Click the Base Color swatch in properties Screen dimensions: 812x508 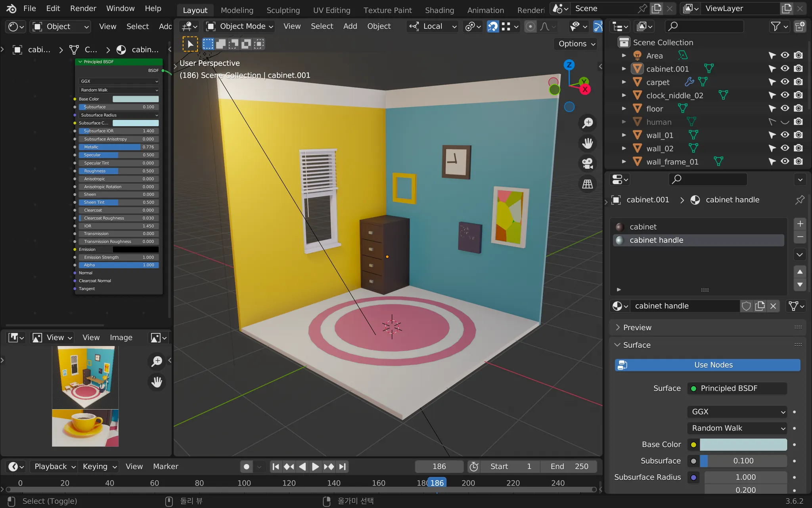[x=743, y=444]
